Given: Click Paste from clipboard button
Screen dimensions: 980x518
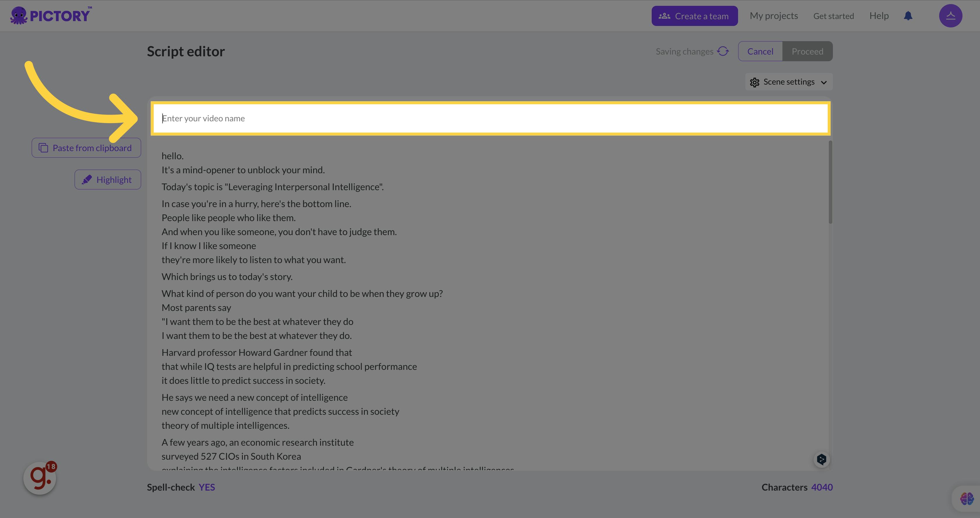Looking at the screenshot, I should [x=86, y=148].
